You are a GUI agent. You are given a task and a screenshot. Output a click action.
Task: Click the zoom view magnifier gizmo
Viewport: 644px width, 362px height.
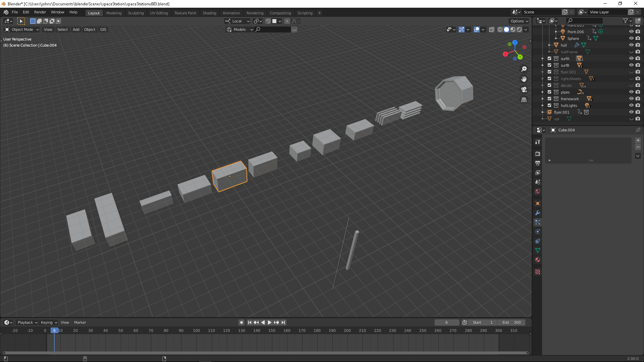524,69
